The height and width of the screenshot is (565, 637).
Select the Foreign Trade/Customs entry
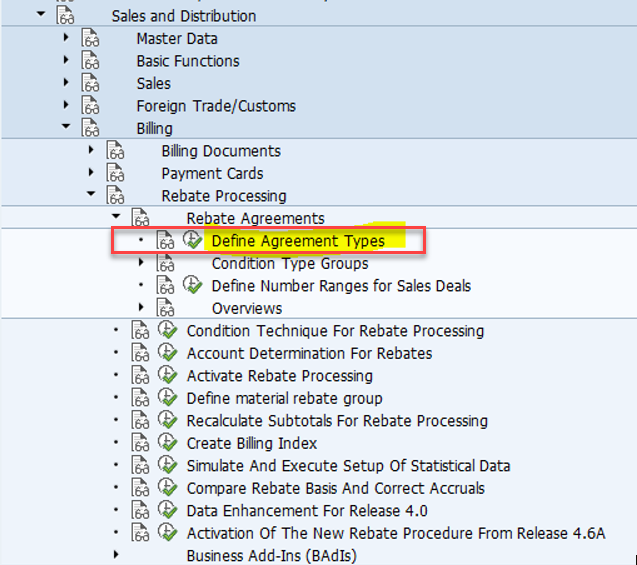coord(216,106)
